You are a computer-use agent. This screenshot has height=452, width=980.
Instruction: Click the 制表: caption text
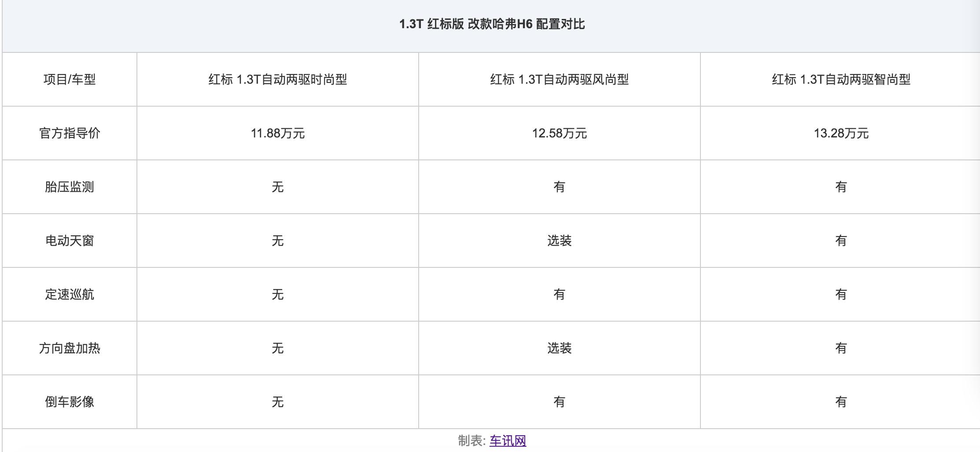click(472, 441)
